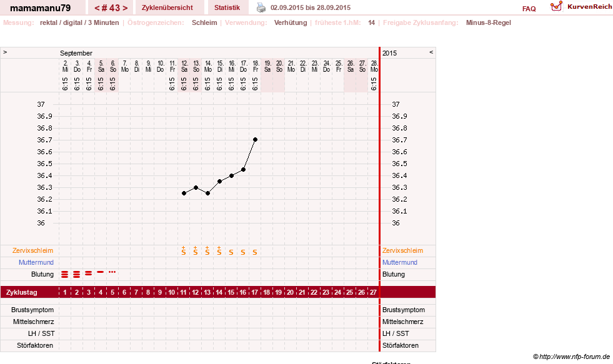Click the left Muttermund row label
The image size is (613, 364).
tap(36, 262)
